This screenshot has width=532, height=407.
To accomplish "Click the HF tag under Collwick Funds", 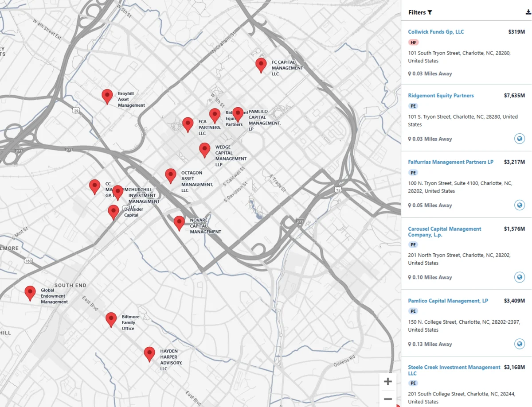I will [x=414, y=43].
